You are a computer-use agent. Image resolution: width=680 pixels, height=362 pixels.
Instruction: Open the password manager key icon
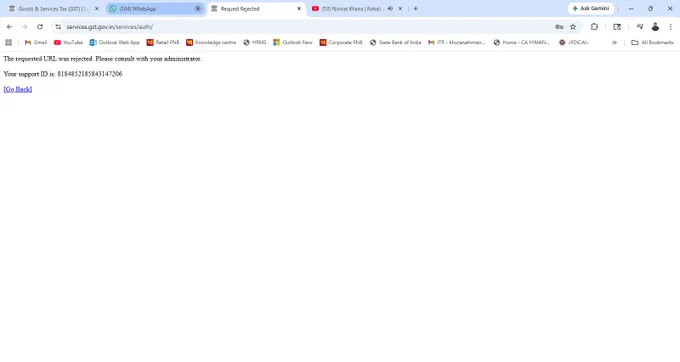click(x=559, y=27)
